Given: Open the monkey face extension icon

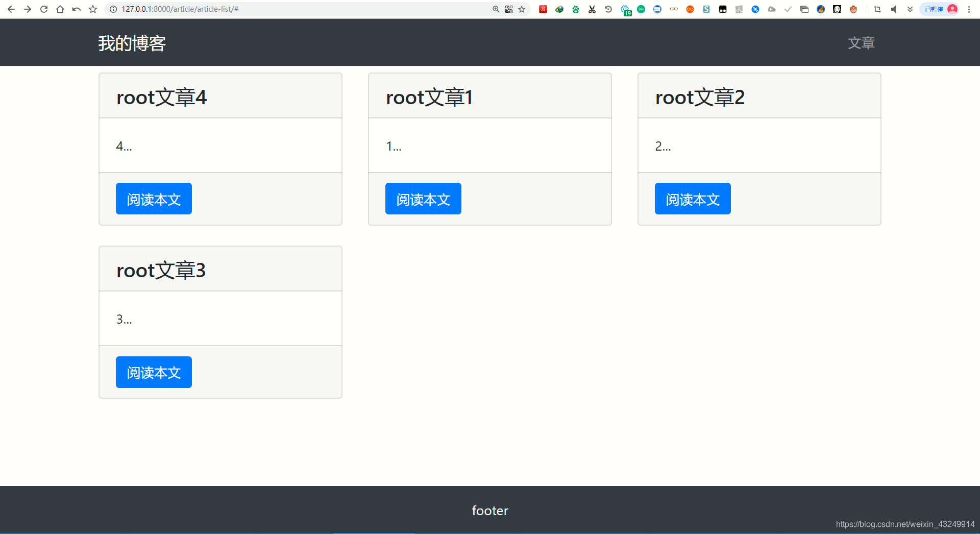Looking at the screenshot, I should pyautogui.click(x=853, y=9).
